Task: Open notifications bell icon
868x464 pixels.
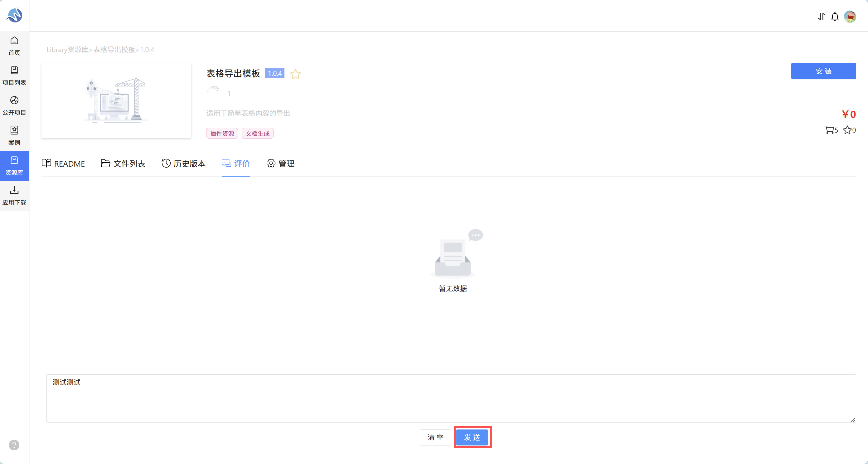Action: (835, 17)
